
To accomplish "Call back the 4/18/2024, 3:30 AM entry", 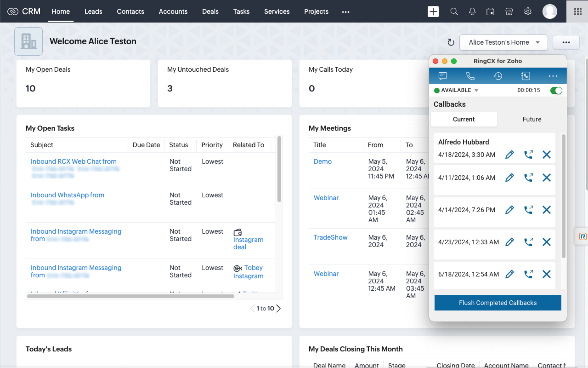I will pos(528,155).
